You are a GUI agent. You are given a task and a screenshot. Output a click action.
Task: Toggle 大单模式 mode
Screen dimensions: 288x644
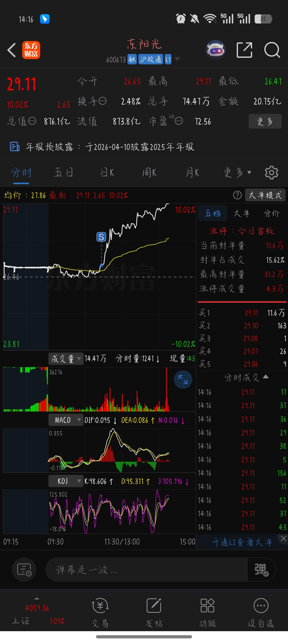[265, 195]
